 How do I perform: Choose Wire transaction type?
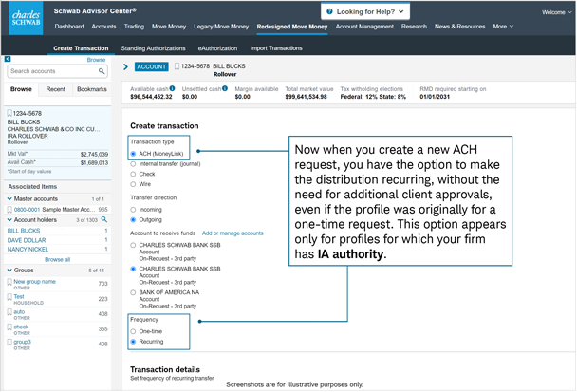[x=133, y=184]
